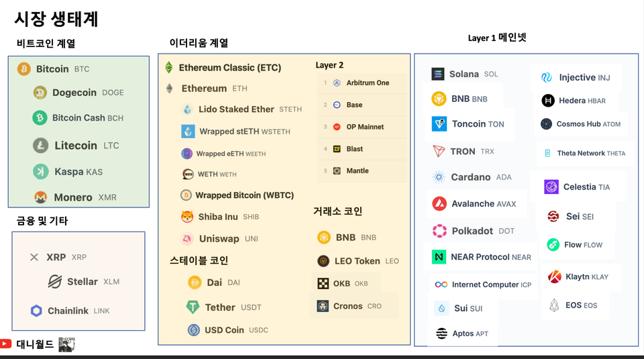This screenshot has height=359, width=644.
Task: Click the Cosmos Hub ATOM label
Action: (x=588, y=124)
